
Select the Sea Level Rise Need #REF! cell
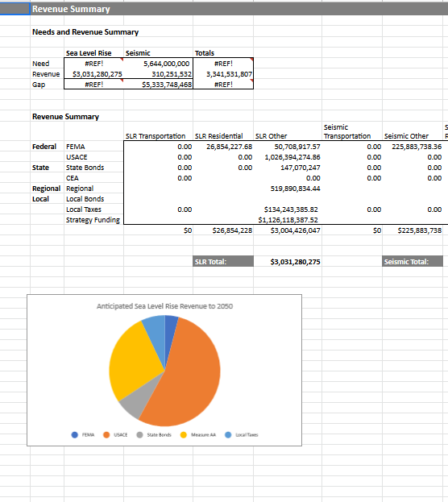point(93,64)
